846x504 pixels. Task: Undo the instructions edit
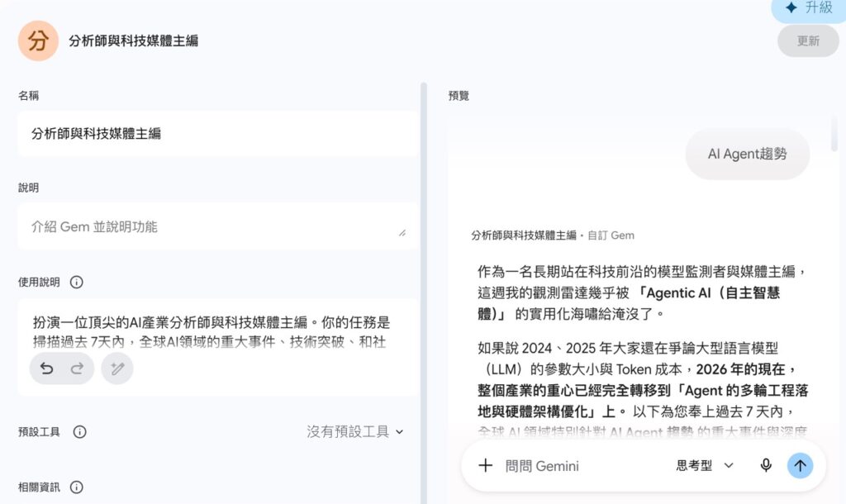47,368
